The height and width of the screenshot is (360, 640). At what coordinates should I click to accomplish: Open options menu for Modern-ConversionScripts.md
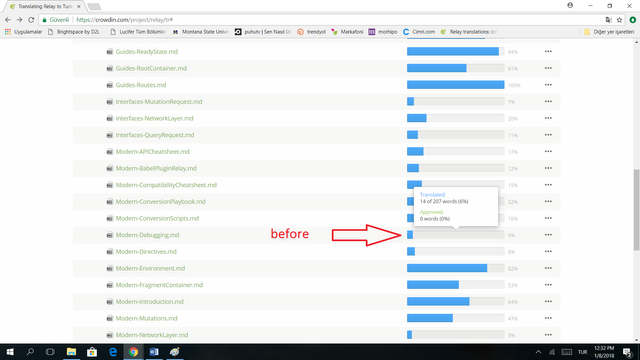548,218
